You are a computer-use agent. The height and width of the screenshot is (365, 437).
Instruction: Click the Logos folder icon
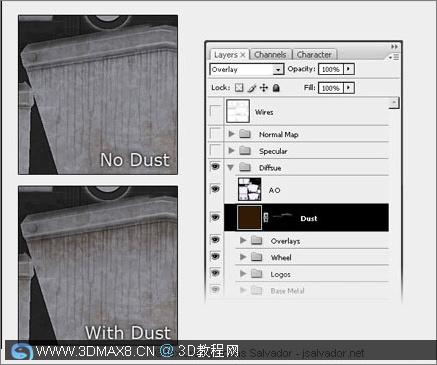click(257, 274)
